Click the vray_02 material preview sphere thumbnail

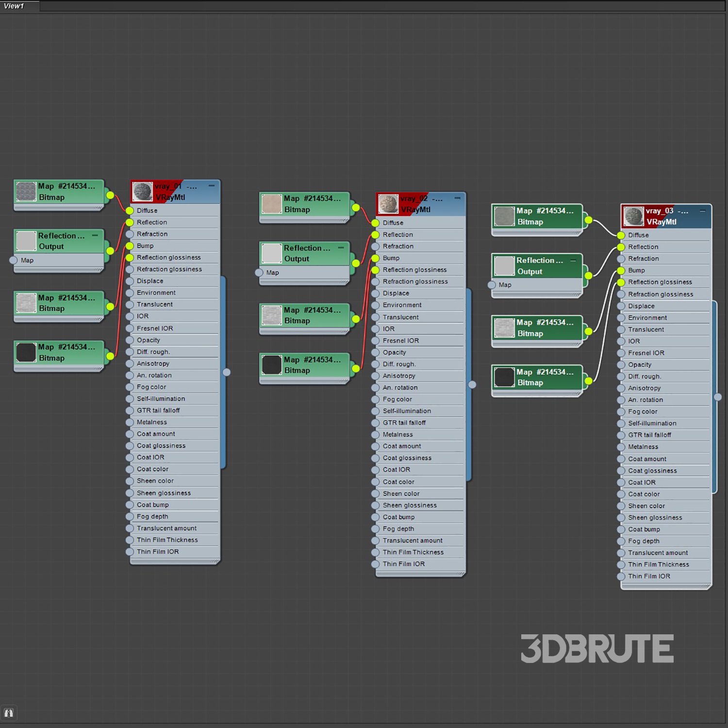388,204
